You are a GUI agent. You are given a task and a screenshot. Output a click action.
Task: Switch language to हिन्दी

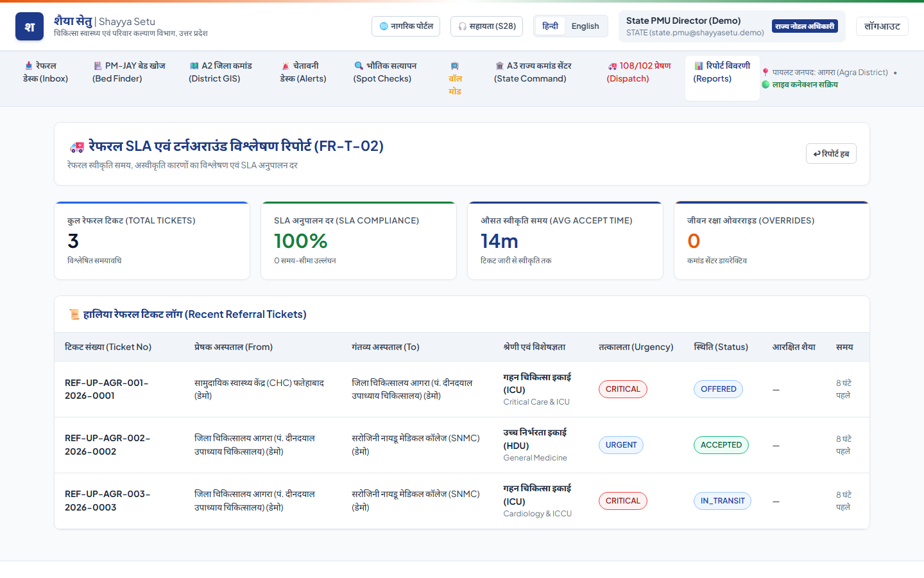[550, 26]
